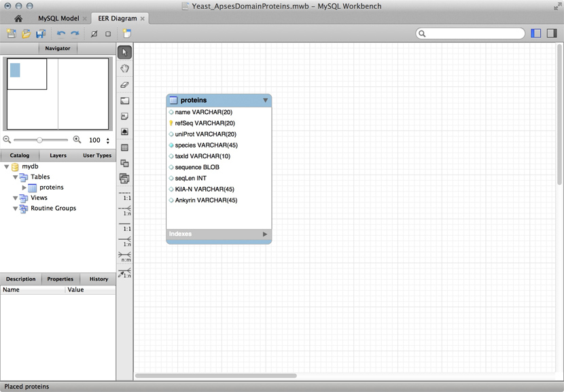This screenshot has height=392, width=564.
Task: Select n:m relationship tool
Action: coord(125,257)
